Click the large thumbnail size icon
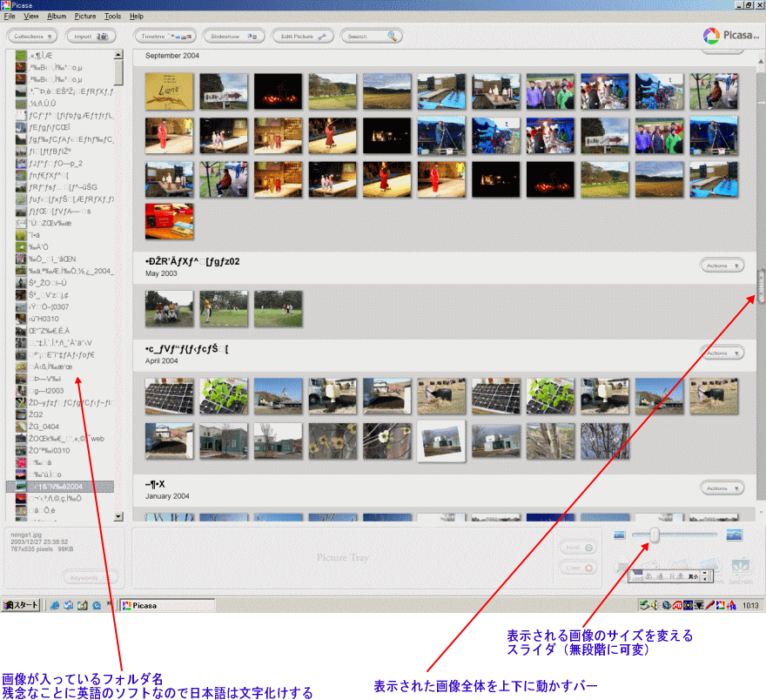766x700 pixels. 733,535
